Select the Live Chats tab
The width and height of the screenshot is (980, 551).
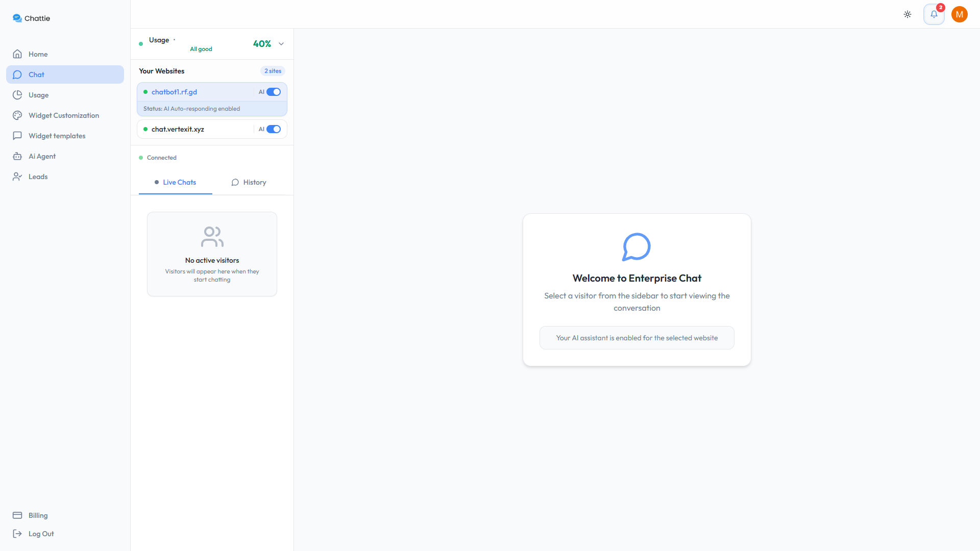pyautogui.click(x=175, y=182)
